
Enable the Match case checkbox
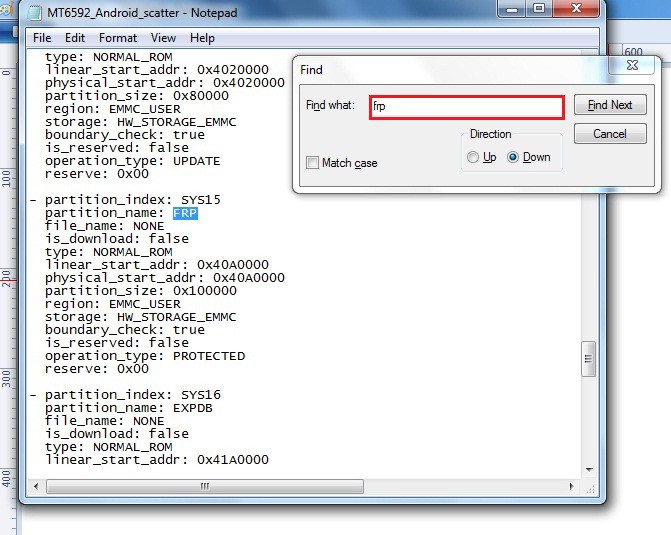pyautogui.click(x=314, y=163)
